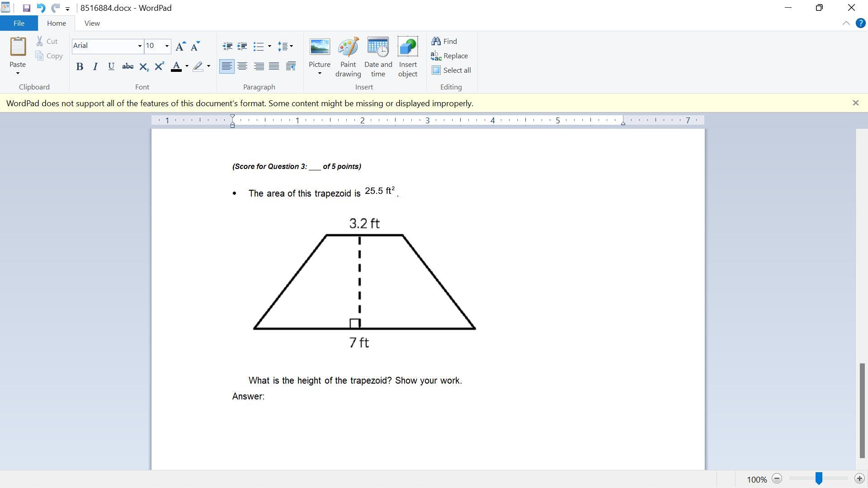The image size is (868, 488).
Task: Click Select all in Editing
Action: [x=451, y=70]
